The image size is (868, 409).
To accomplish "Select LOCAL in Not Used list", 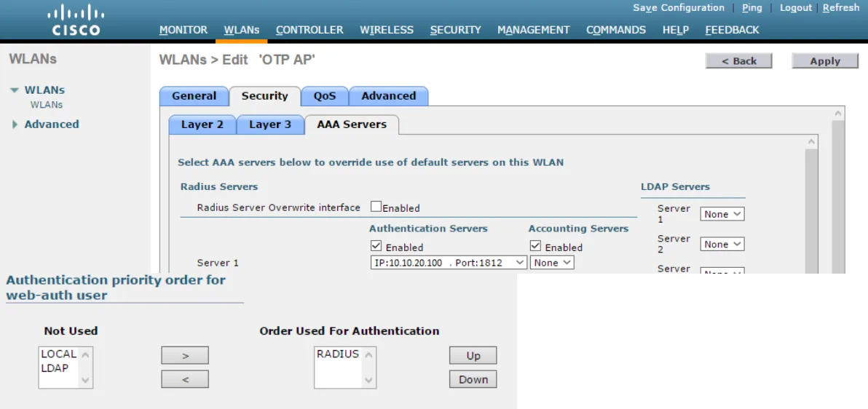I will [59, 354].
